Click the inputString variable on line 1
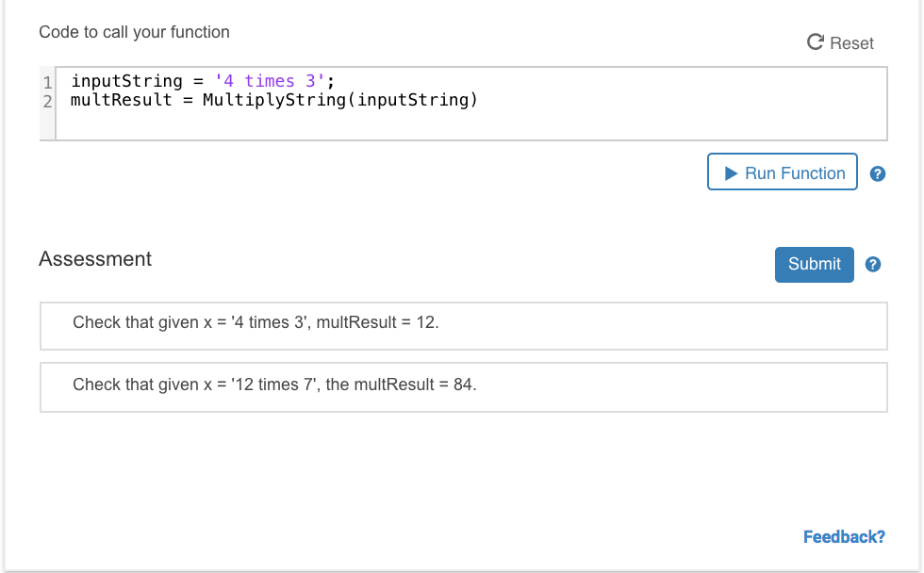 126,81
